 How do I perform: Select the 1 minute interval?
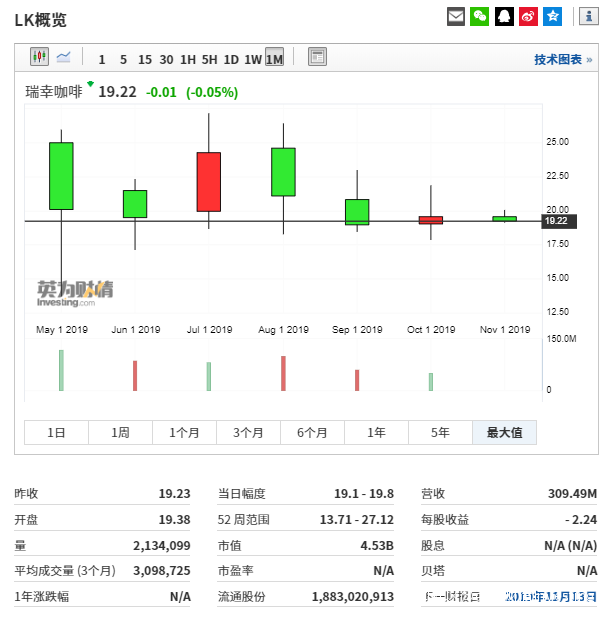(102, 60)
